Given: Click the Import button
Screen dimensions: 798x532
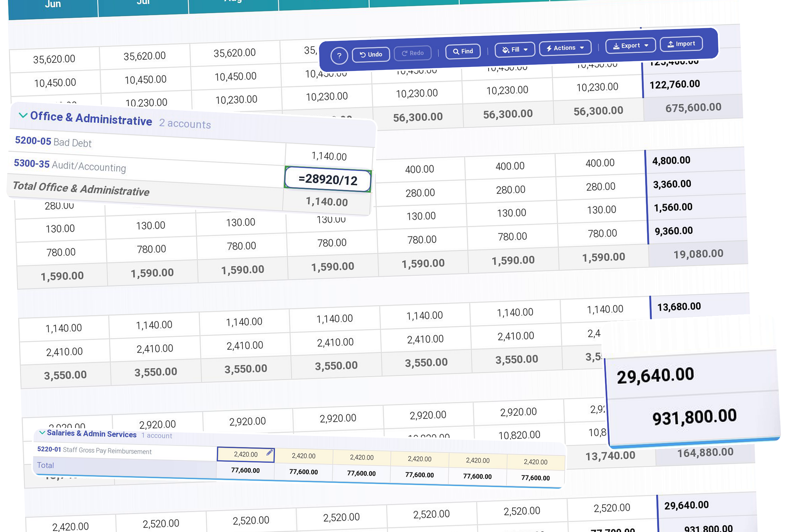Looking at the screenshot, I should pos(681,44).
